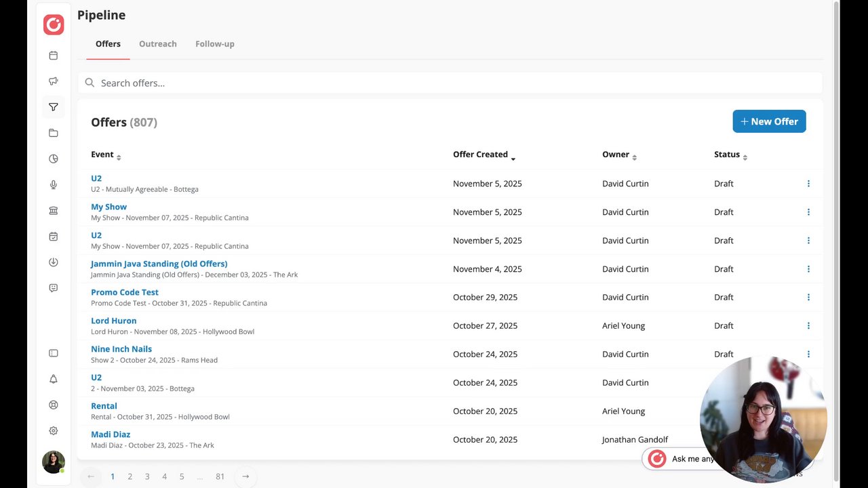Open the bank building venues icon

[54, 211]
